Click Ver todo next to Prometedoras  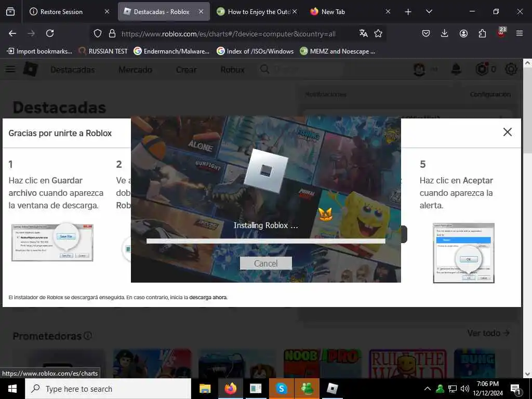pyautogui.click(x=488, y=333)
